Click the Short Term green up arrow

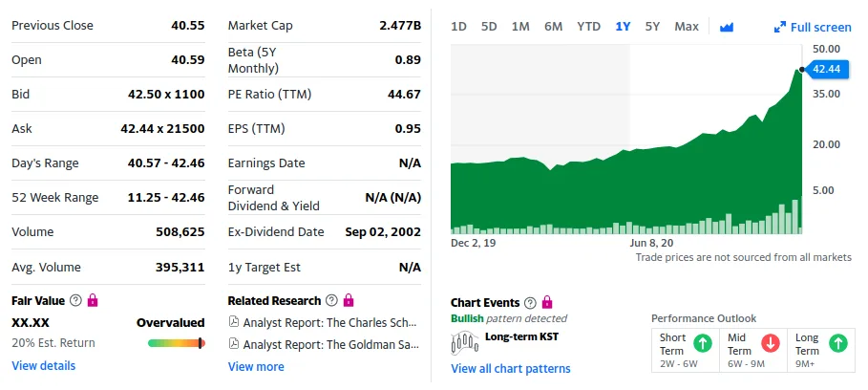[703, 343]
